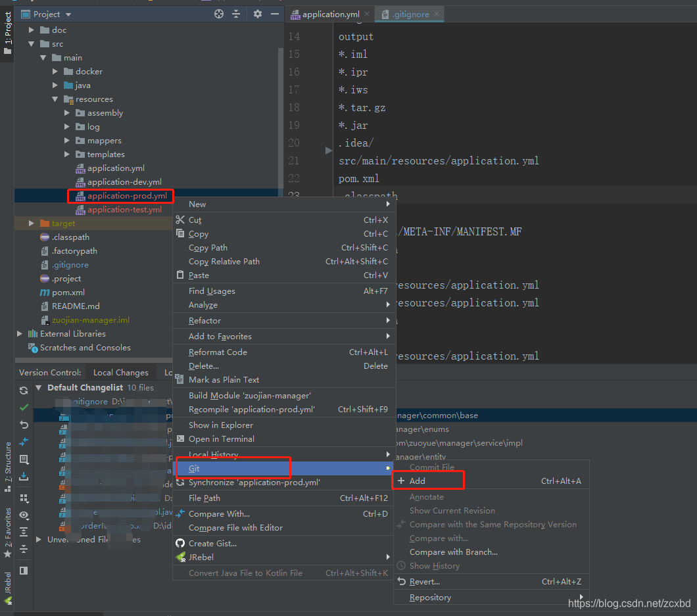Open the 1: Project side tool window tab
This screenshot has height=616, width=697.
point(7,32)
